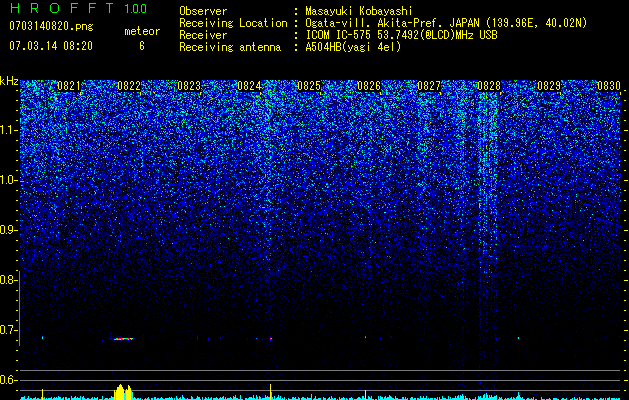Click the 0.6 frequency axis label
The width and height of the screenshot is (629, 400).
8,380
